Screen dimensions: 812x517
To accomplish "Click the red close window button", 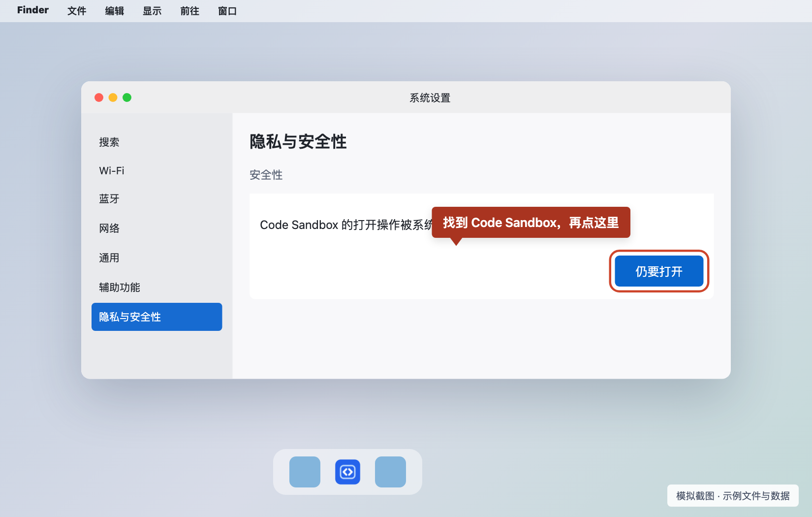I will (99, 97).
